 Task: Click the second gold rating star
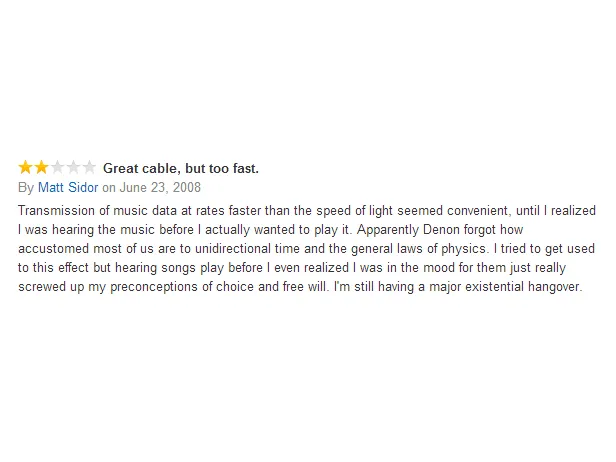pyautogui.click(x=41, y=167)
